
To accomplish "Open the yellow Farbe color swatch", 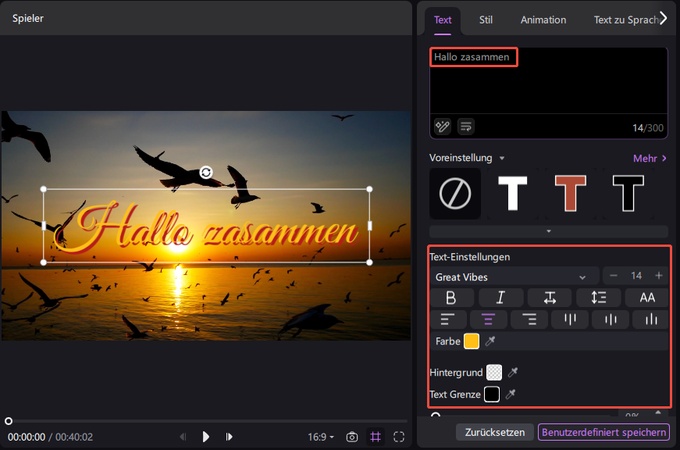I will [471, 341].
